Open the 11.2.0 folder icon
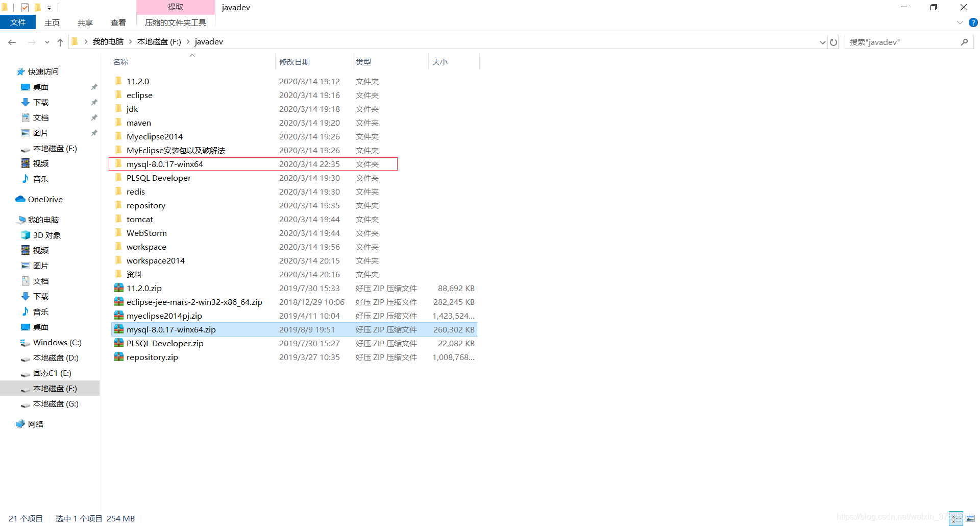 [118, 81]
